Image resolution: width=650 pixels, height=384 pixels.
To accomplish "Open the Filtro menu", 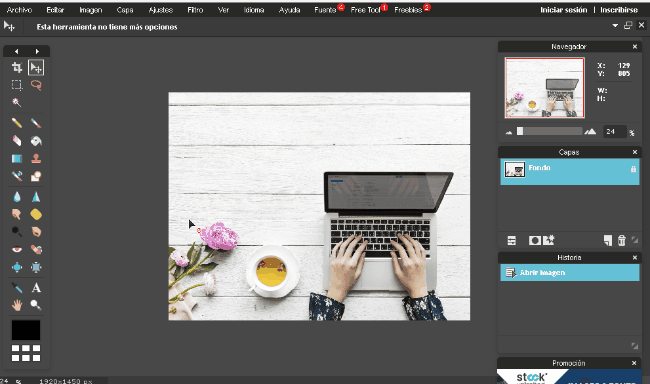I will (195, 10).
